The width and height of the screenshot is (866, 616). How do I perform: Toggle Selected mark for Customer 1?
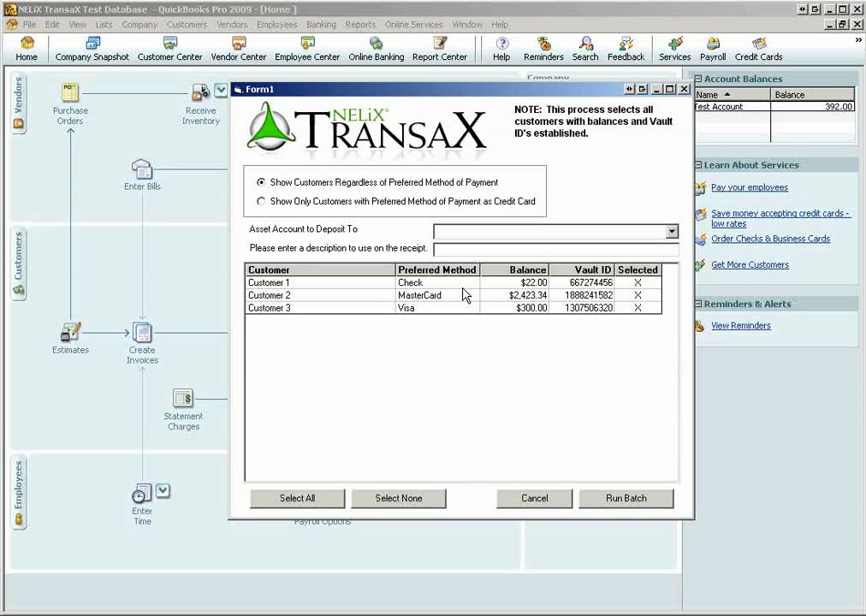pos(638,282)
